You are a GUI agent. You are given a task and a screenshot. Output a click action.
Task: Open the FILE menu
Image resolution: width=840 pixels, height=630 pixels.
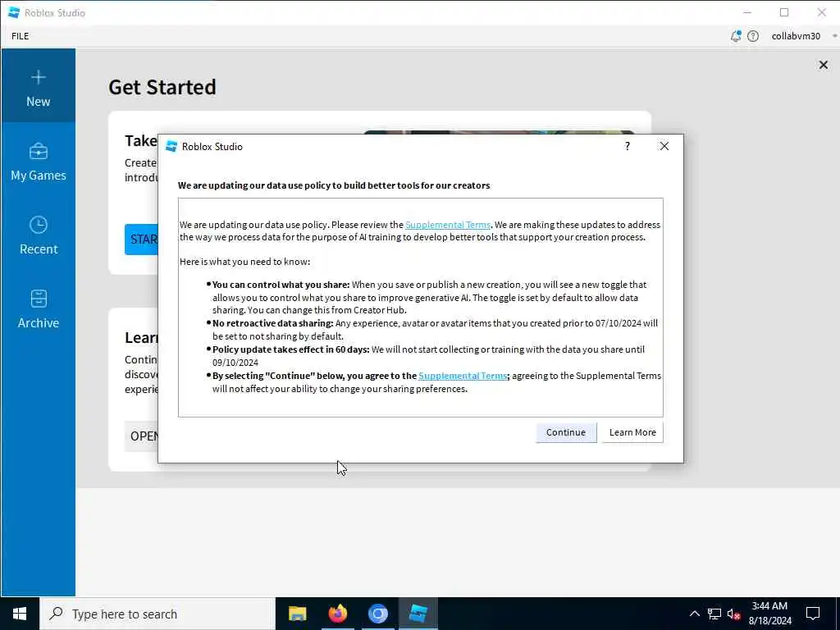point(21,36)
